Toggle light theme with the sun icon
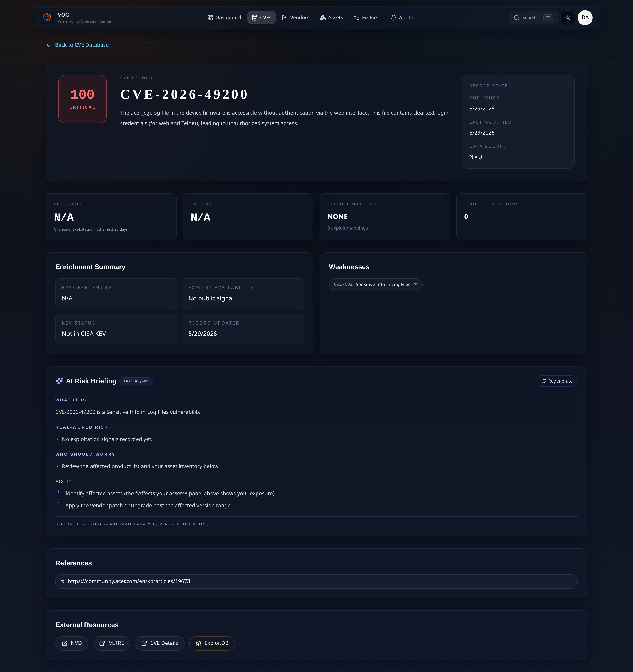 pos(568,18)
